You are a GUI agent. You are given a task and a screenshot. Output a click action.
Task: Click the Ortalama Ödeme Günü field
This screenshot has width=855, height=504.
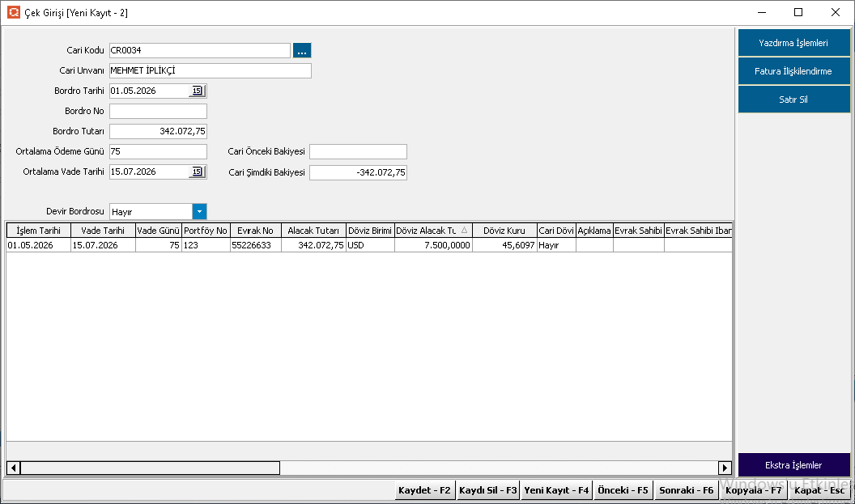click(x=158, y=151)
